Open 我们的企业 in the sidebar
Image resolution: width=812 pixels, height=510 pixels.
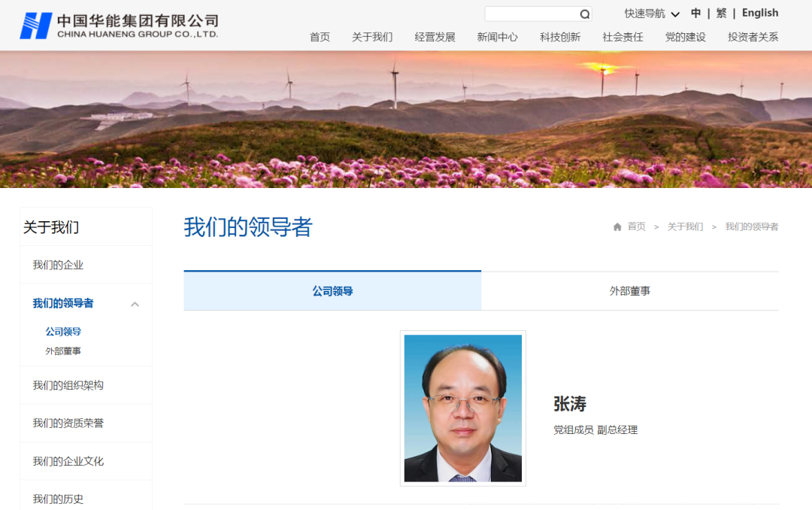click(x=58, y=265)
